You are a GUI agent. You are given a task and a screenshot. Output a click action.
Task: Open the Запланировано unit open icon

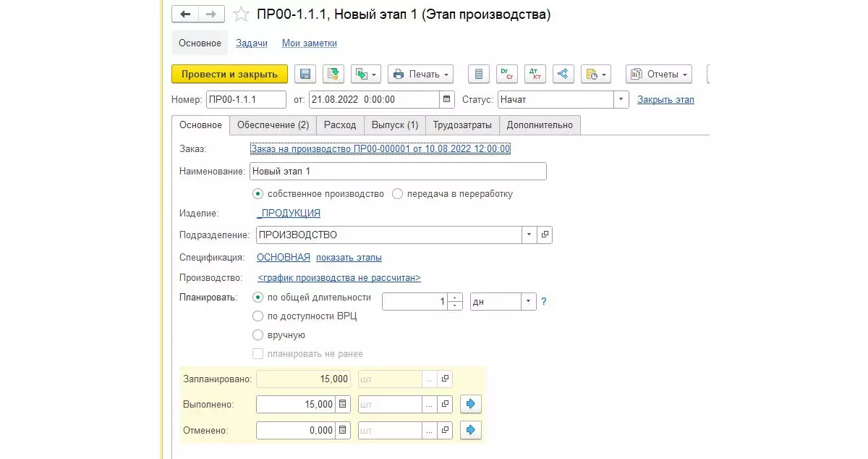click(446, 379)
